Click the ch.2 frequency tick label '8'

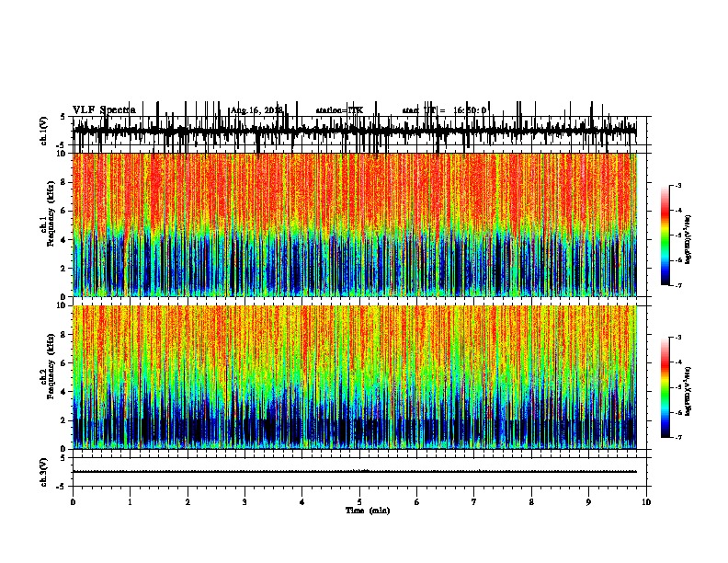coord(64,335)
